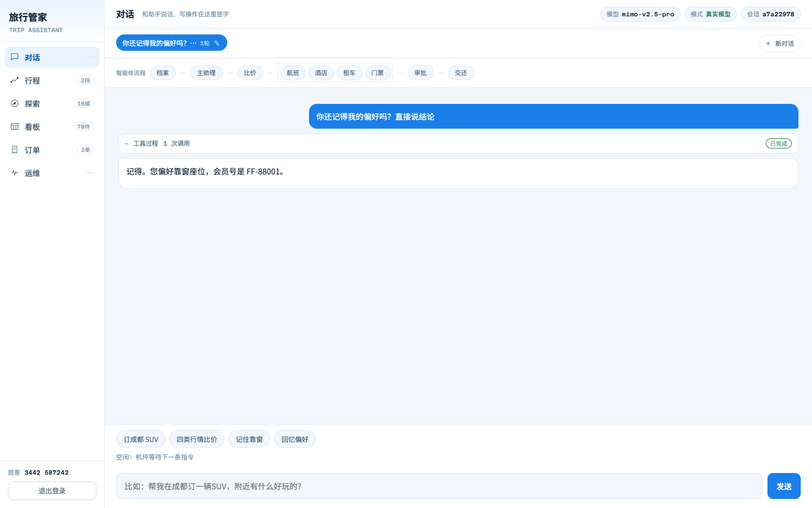Screen dimensions: 812x508
Task: Click the traveler ID 3442 587242
Action: pos(47,472)
